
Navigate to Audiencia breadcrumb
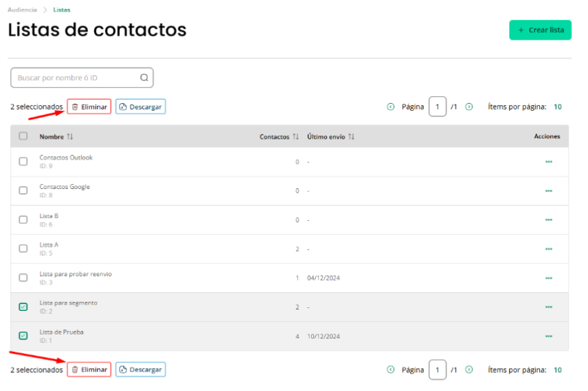coord(22,10)
